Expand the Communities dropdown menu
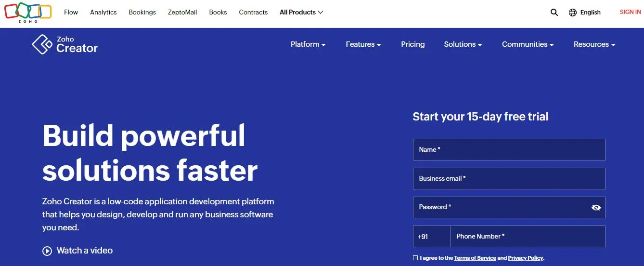 click(528, 44)
